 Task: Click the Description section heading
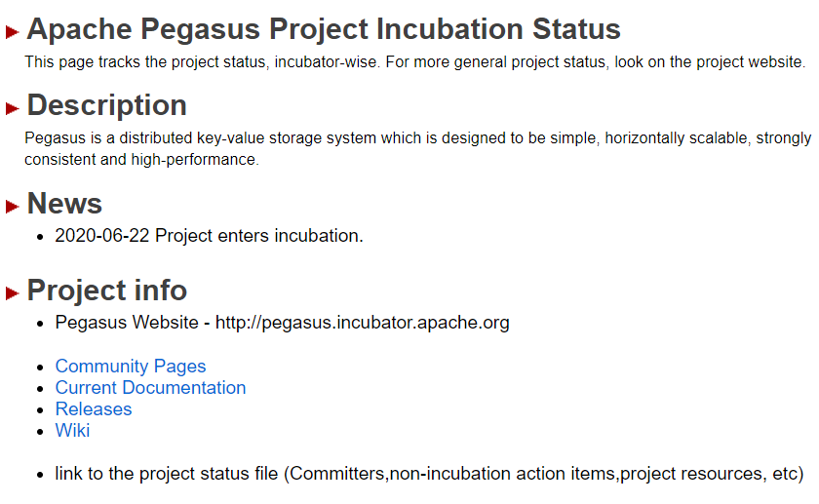click(107, 105)
